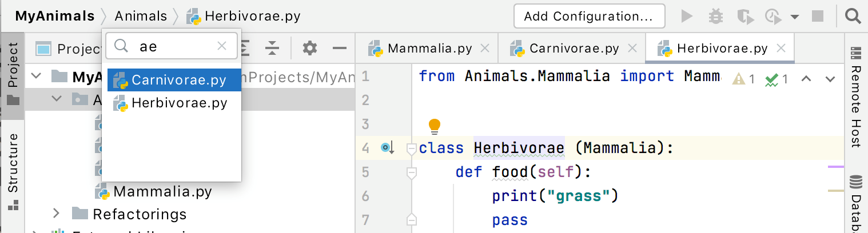The height and width of the screenshot is (233, 868).
Task: Open Search Everywhere magnifier icon
Action: (x=853, y=16)
